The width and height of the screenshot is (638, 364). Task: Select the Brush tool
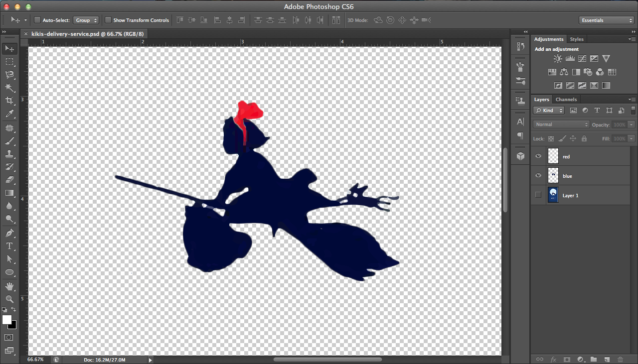tap(9, 141)
